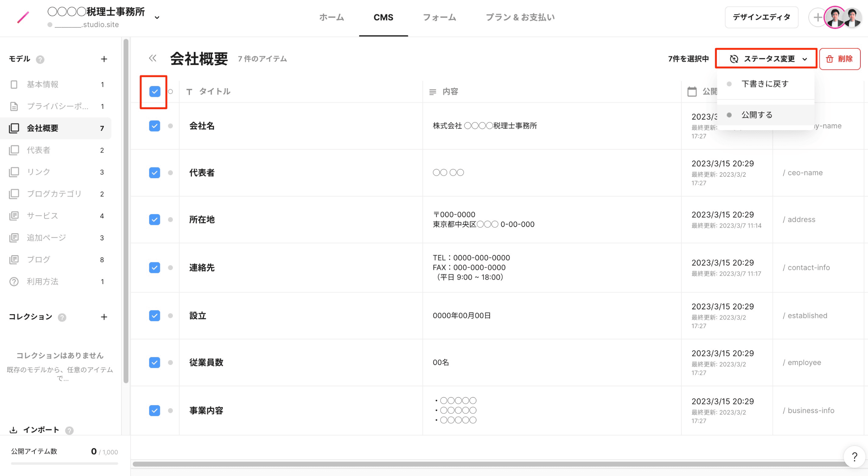Open the question mark help bubble

tap(854, 457)
